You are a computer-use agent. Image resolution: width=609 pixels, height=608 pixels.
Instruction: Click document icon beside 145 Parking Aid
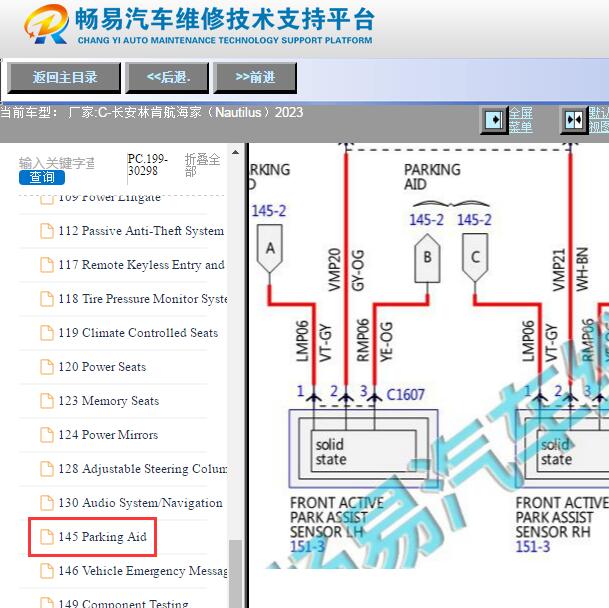47,537
